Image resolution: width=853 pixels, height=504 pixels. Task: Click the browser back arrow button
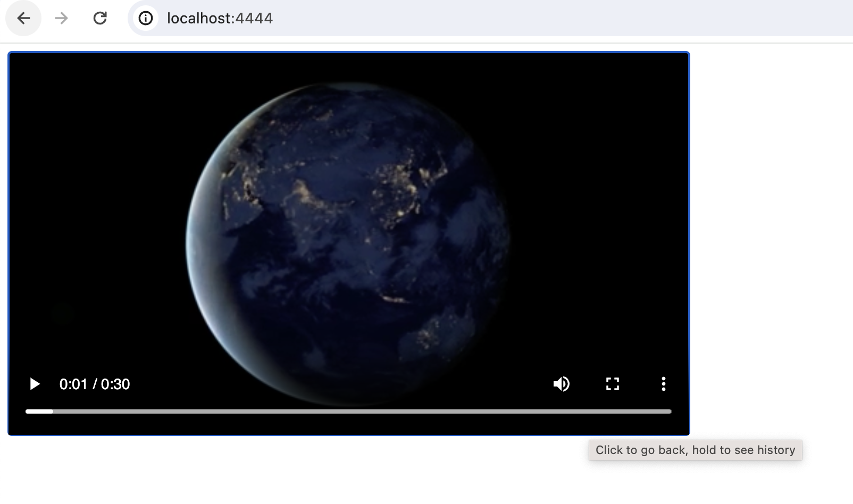coord(23,18)
